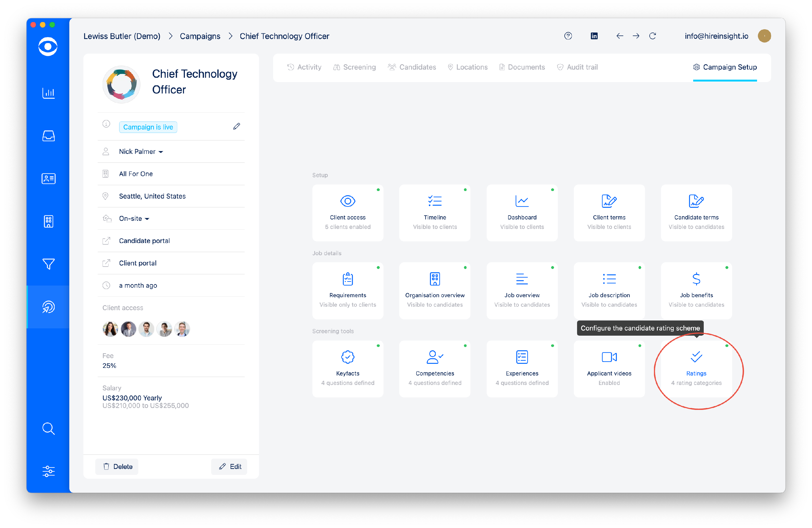The image size is (812, 528).
Task: Click the a month ago timestamp
Action: point(138,285)
